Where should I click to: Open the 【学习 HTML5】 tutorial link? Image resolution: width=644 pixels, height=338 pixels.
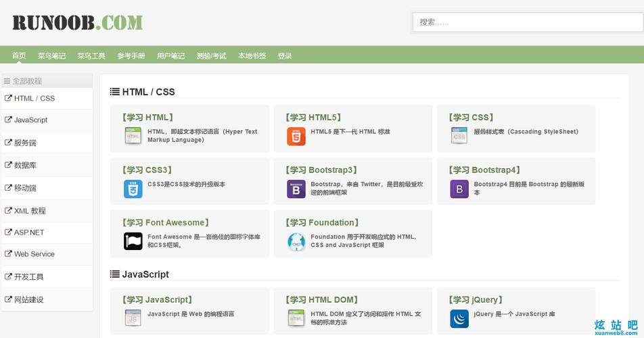[x=313, y=118]
